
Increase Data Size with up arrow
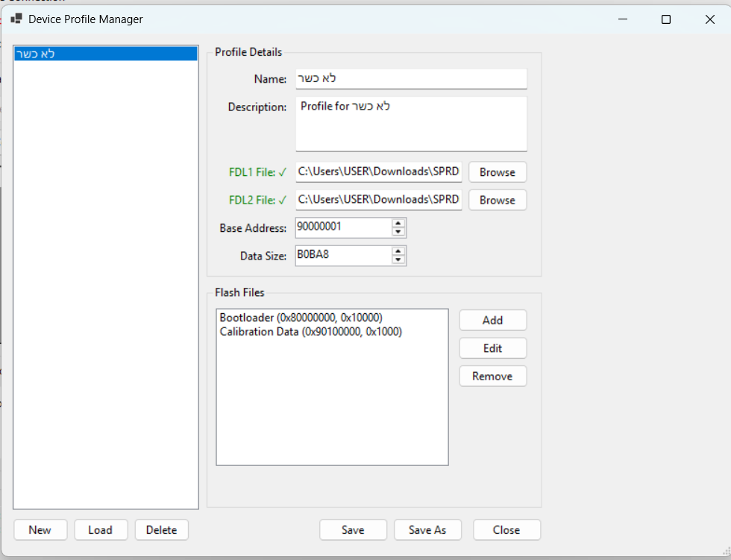tap(398, 251)
